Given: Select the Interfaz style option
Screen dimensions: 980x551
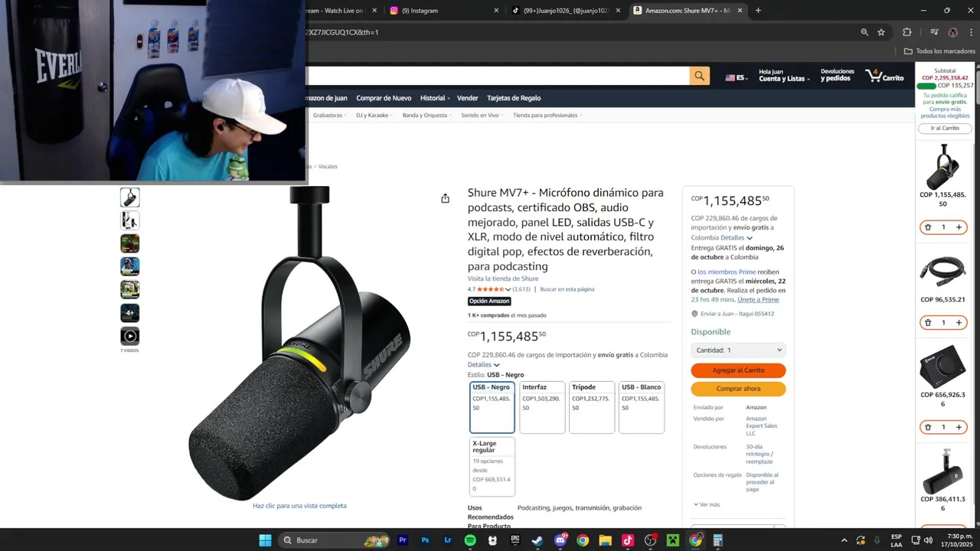Looking at the screenshot, I should (542, 407).
